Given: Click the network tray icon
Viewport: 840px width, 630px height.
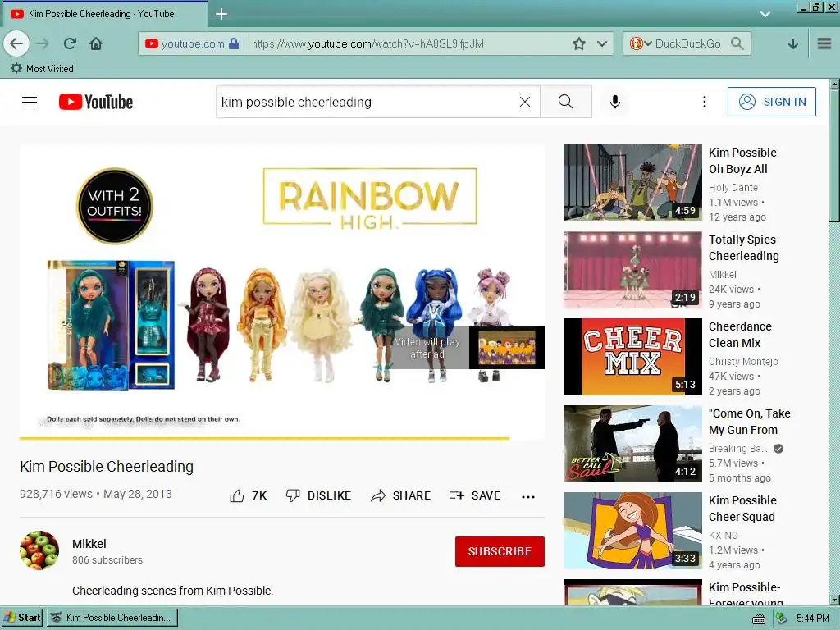Looking at the screenshot, I should coord(781,619).
